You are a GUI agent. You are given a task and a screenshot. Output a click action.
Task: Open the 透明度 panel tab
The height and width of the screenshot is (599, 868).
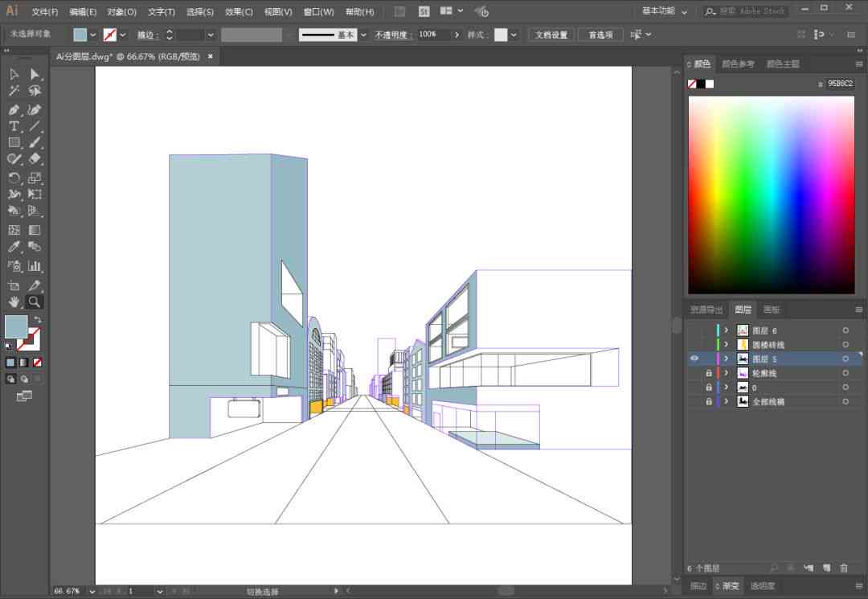coord(763,585)
